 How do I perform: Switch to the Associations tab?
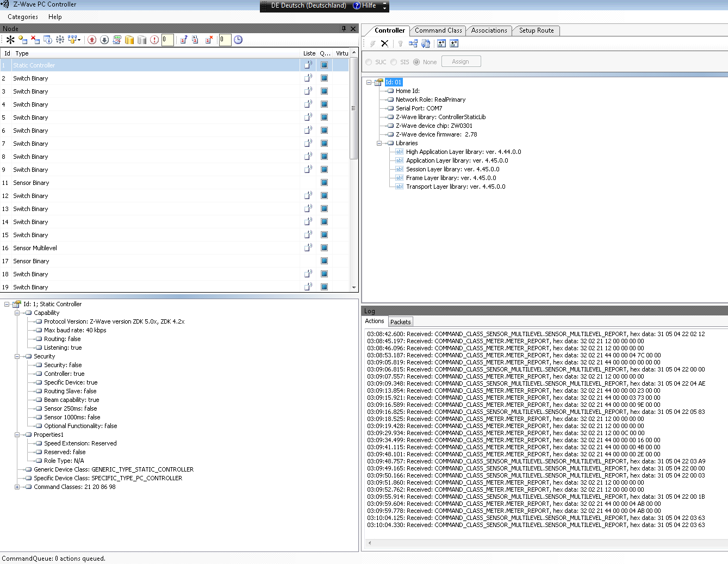tap(489, 30)
